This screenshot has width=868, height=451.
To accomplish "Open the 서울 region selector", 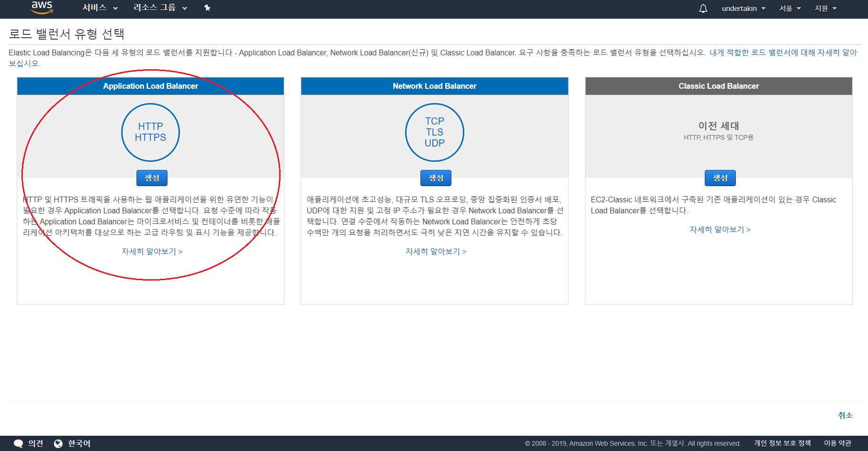I will point(790,9).
